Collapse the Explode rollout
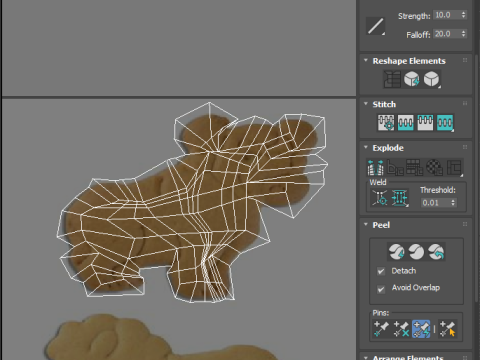The image size is (480, 360). click(366, 147)
